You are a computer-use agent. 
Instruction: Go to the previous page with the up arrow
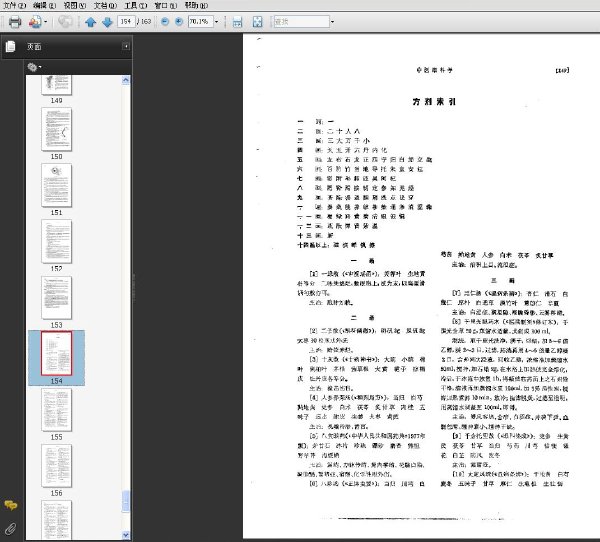[91, 21]
